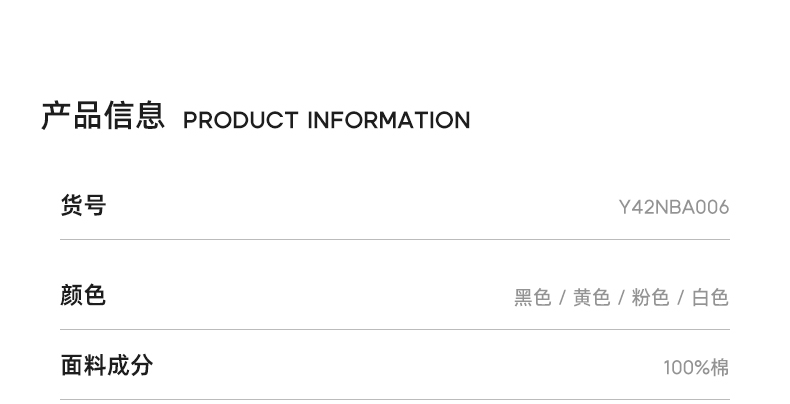
Task: Select the word INFORMATION in the title
Action: [x=388, y=121]
